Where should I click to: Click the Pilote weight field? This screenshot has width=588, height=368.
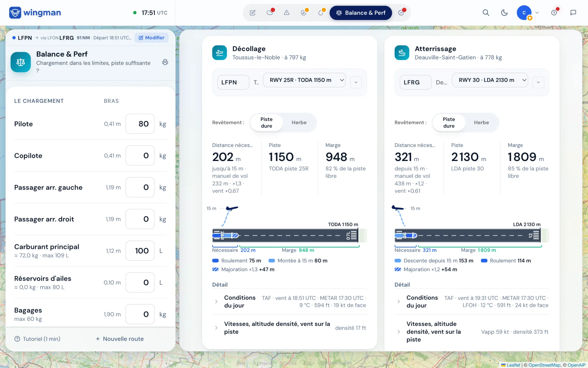[140, 124]
